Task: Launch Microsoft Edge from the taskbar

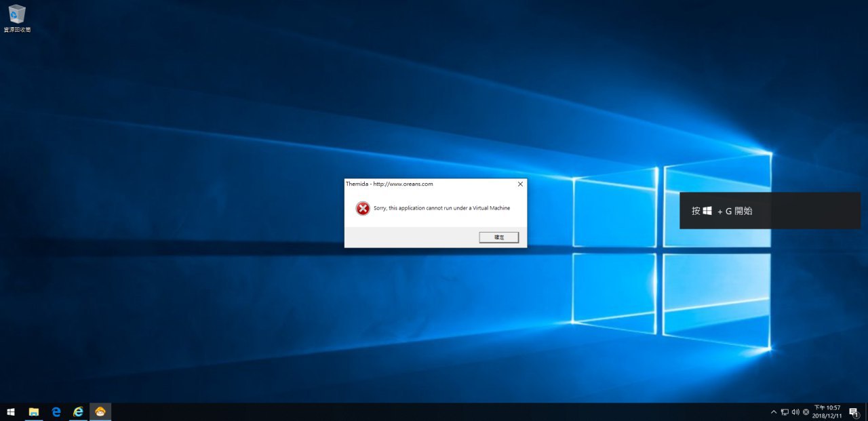Action: [56, 412]
